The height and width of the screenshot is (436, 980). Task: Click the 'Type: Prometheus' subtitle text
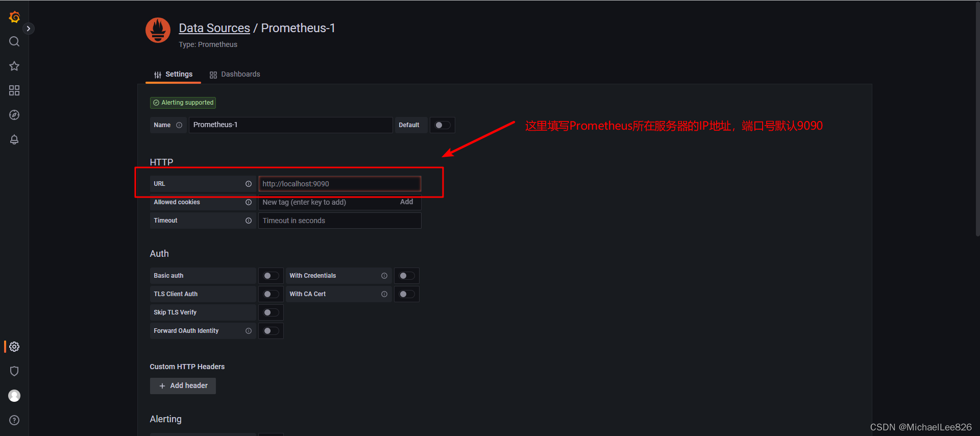[x=208, y=44]
